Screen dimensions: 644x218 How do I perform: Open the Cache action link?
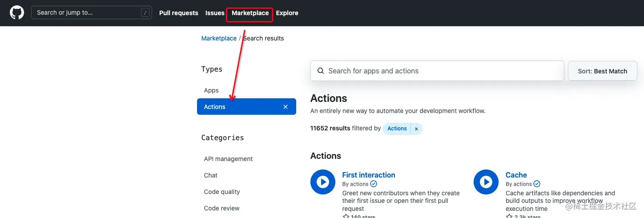coord(516,175)
